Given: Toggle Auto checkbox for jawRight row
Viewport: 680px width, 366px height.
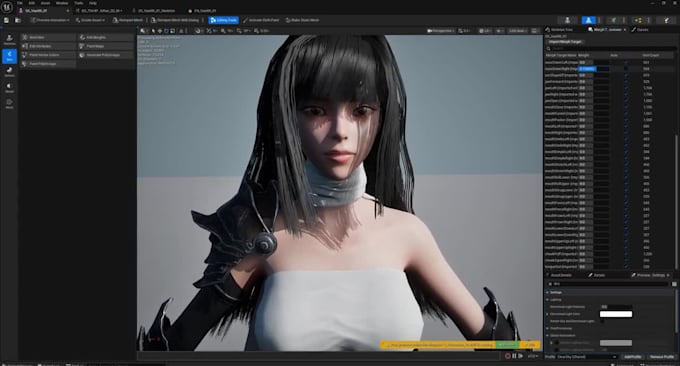Looking at the screenshot, I should [x=626, y=94].
